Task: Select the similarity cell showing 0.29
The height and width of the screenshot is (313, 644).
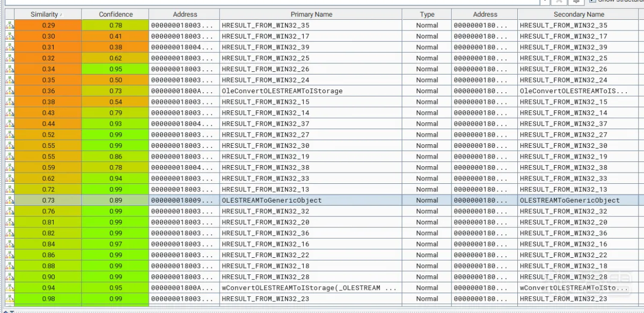Action: tap(48, 25)
